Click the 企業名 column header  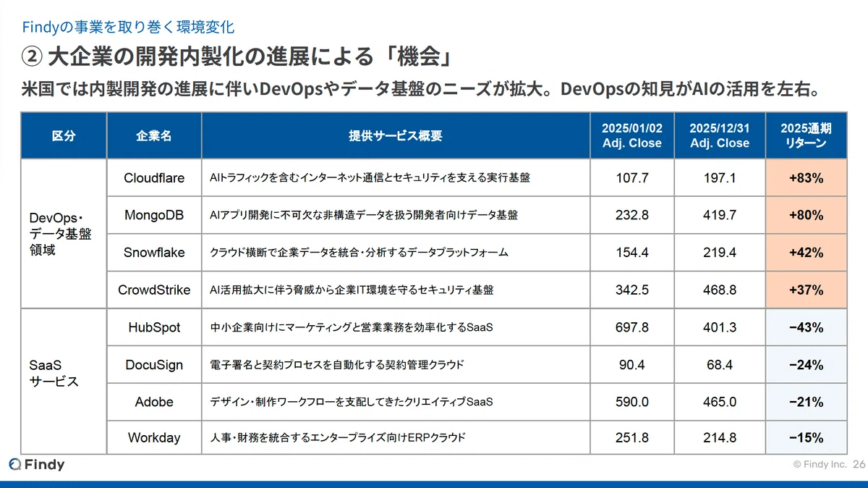(154, 135)
